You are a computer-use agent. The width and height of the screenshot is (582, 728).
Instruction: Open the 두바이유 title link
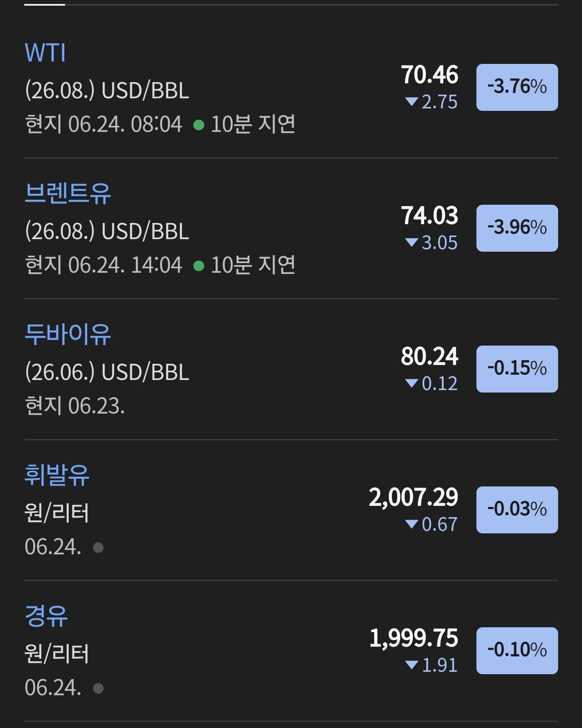click(x=68, y=334)
